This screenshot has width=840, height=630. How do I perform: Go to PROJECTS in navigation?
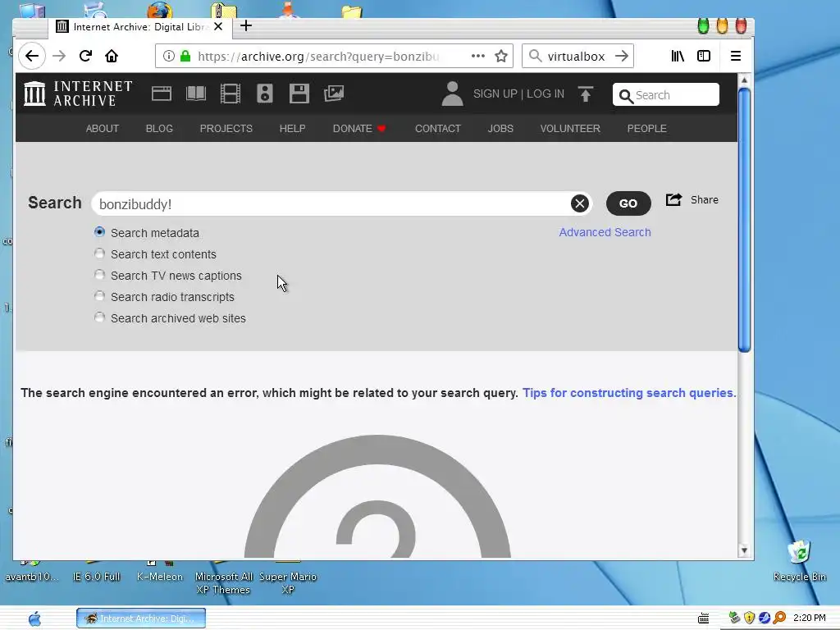tap(226, 129)
